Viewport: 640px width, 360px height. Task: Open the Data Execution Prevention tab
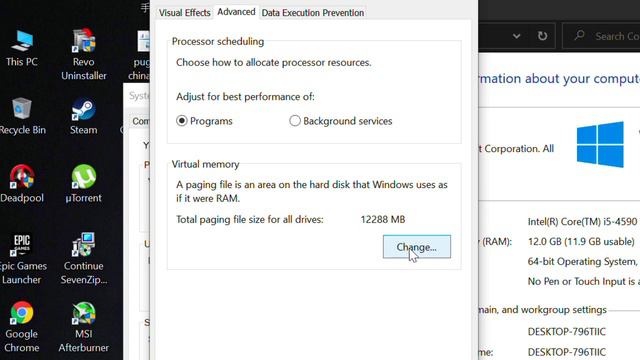pos(313,13)
